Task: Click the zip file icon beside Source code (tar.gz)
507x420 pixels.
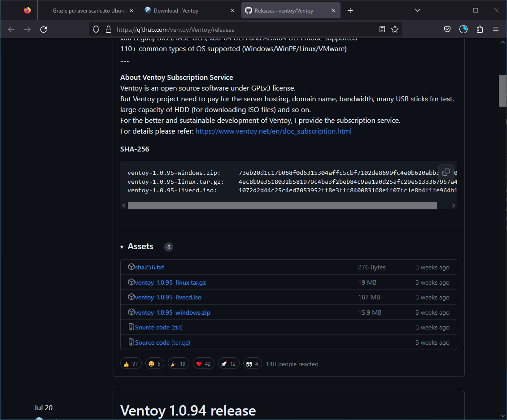Action: [x=131, y=342]
